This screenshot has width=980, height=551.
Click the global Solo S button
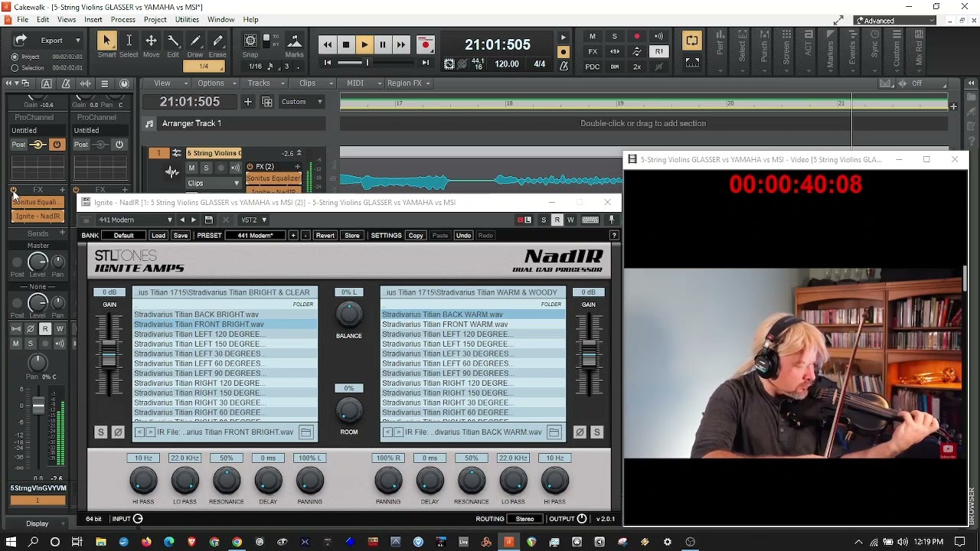tap(614, 36)
